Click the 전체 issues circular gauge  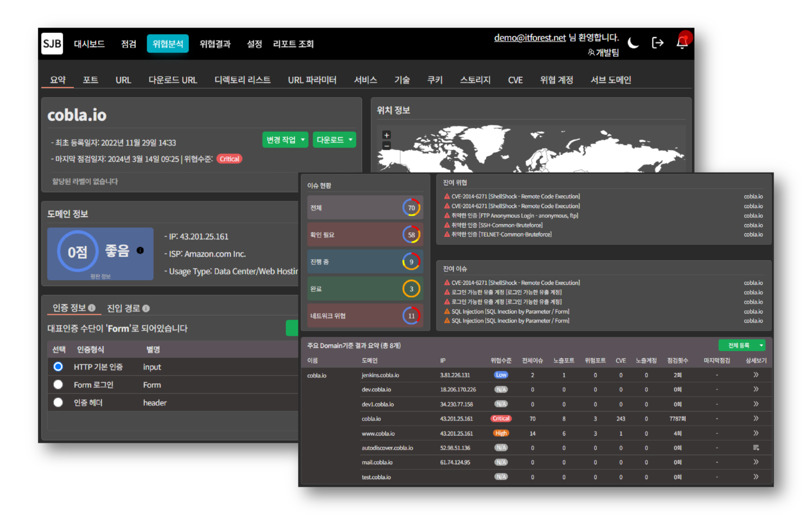click(411, 208)
